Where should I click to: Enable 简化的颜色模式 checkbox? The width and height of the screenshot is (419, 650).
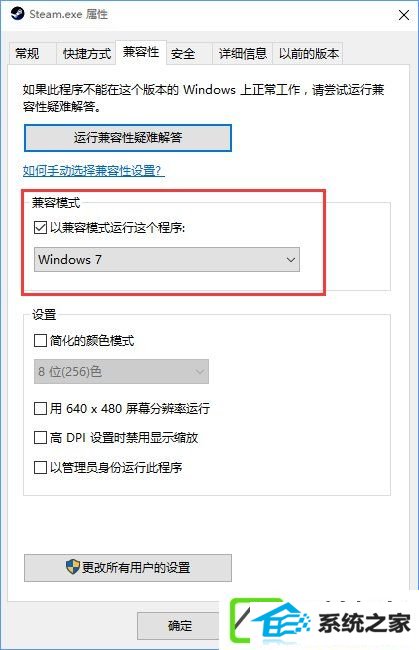click(40, 341)
